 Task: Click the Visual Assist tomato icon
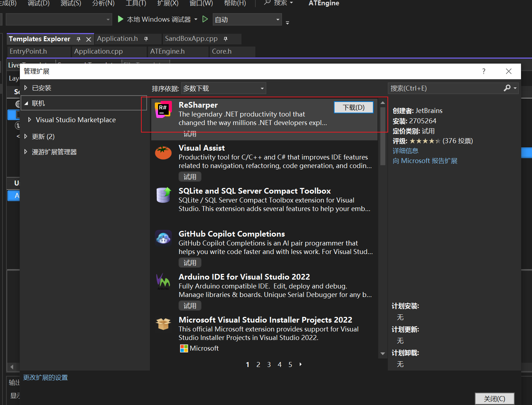coord(163,153)
